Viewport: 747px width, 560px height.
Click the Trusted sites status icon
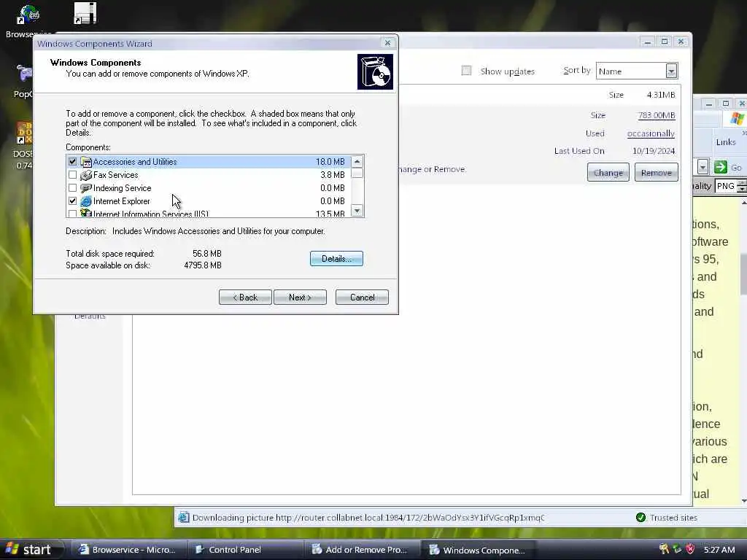point(640,517)
